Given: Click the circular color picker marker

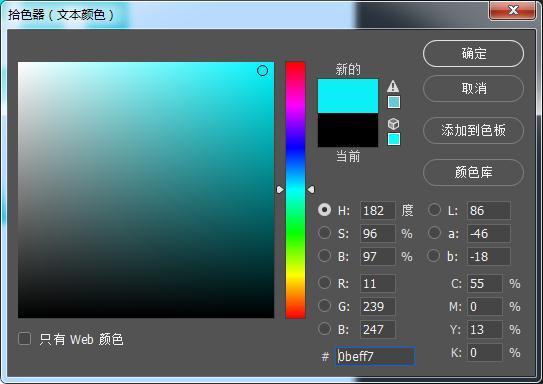Looking at the screenshot, I should pyautogui.click(x=262, y=71).
